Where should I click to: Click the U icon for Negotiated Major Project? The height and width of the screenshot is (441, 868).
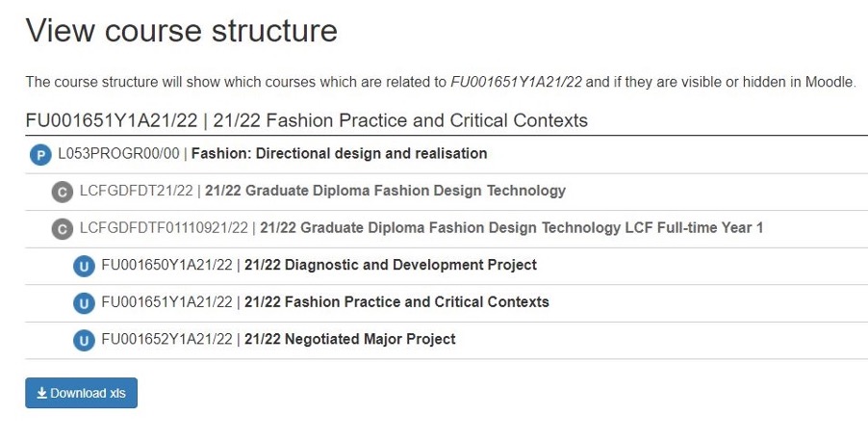[x=84, y=340]
